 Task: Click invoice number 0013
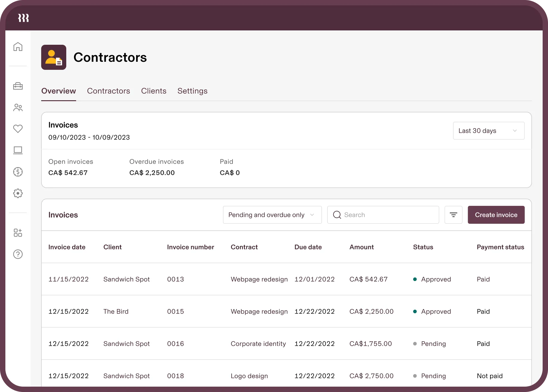[176, 279]
